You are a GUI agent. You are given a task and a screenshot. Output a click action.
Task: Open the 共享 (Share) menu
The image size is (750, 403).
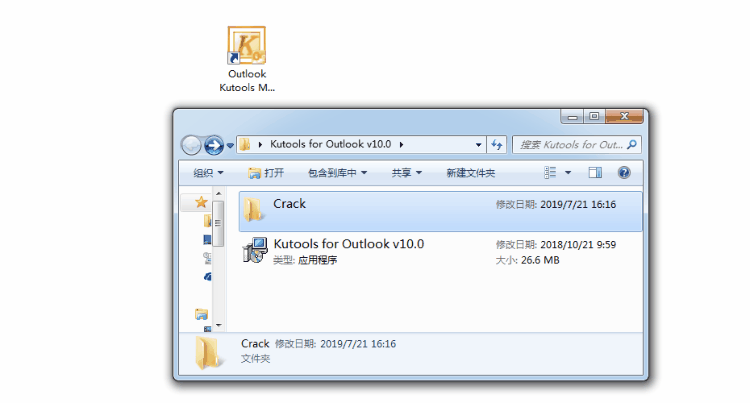pyautogui.click(x=407, y=173)
